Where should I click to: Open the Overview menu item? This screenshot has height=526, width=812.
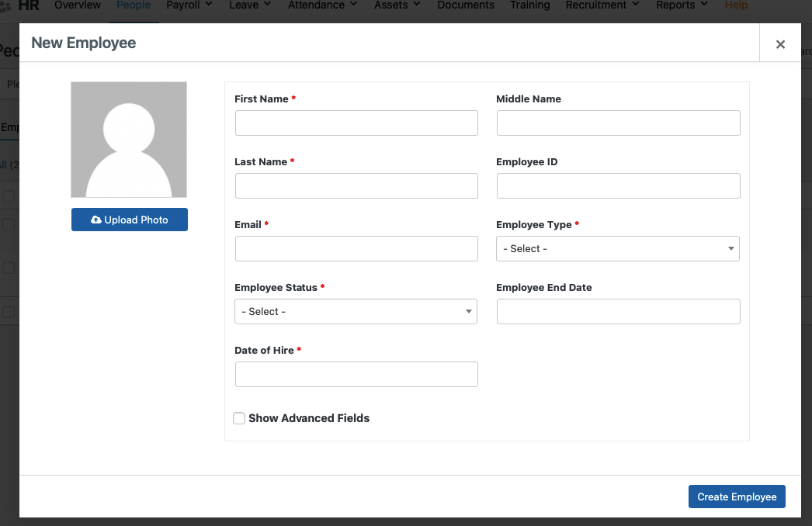coord(78,5)
